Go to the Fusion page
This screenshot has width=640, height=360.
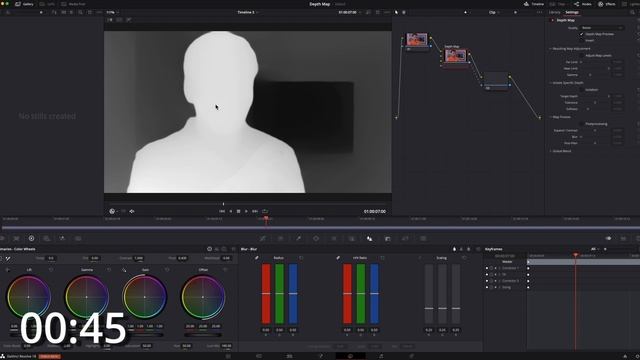pos(320,356)
